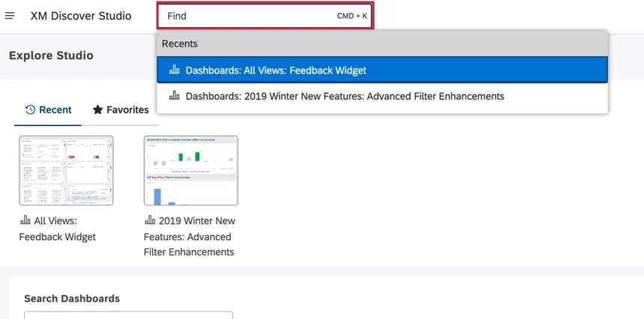Click the Search Dashboards input box

click(128, 315)
